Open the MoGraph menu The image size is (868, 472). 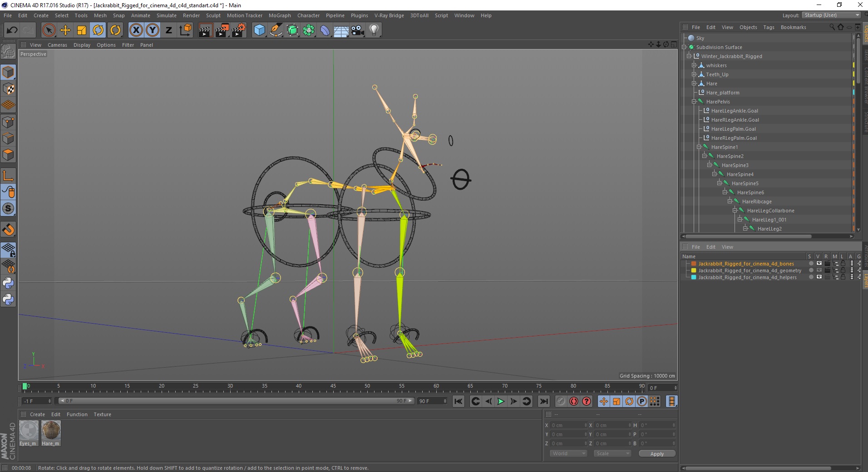point(280,15)
